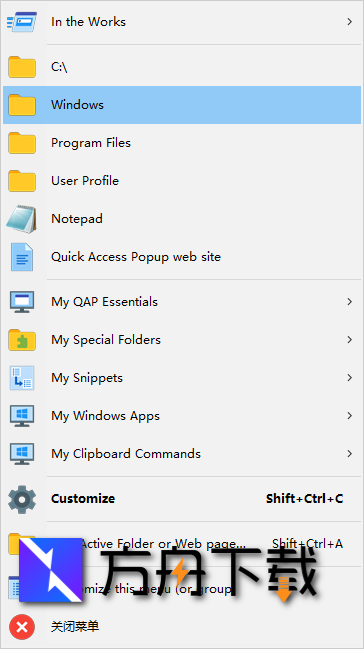
Task: Expand the My Clipboard Commands arrow
Action: 350,454
